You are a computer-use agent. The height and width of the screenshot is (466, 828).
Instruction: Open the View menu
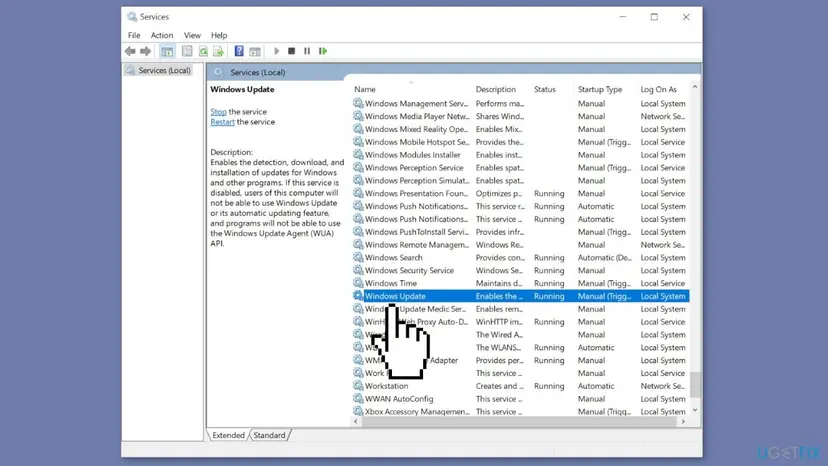192,35
